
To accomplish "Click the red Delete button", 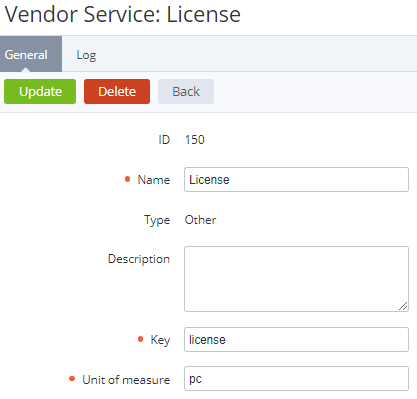I will (x=117, y=91).
